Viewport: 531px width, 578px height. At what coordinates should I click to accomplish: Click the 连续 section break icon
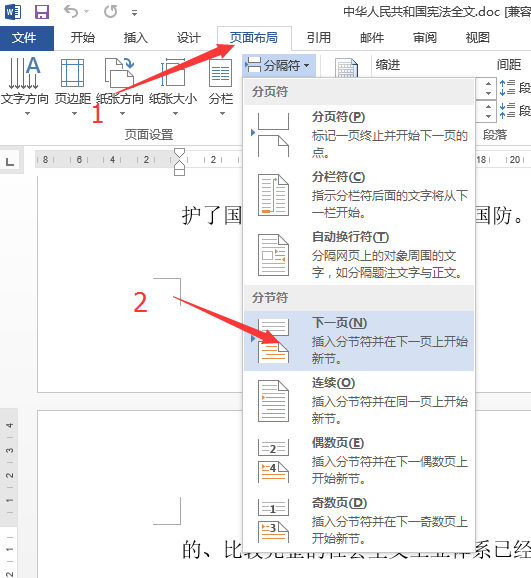273,401
